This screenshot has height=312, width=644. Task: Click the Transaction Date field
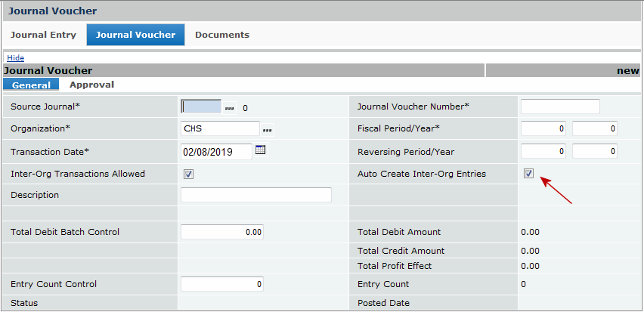click(x=216, y=151)
